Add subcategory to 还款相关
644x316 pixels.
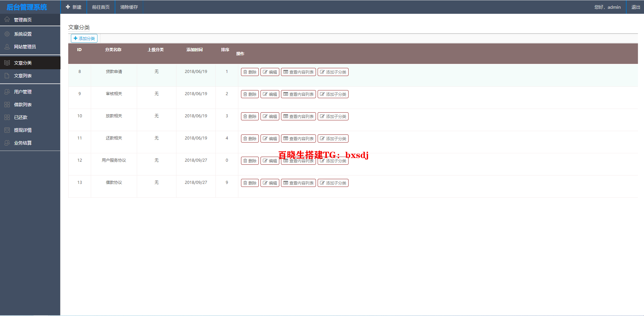(x=333, y=139)
